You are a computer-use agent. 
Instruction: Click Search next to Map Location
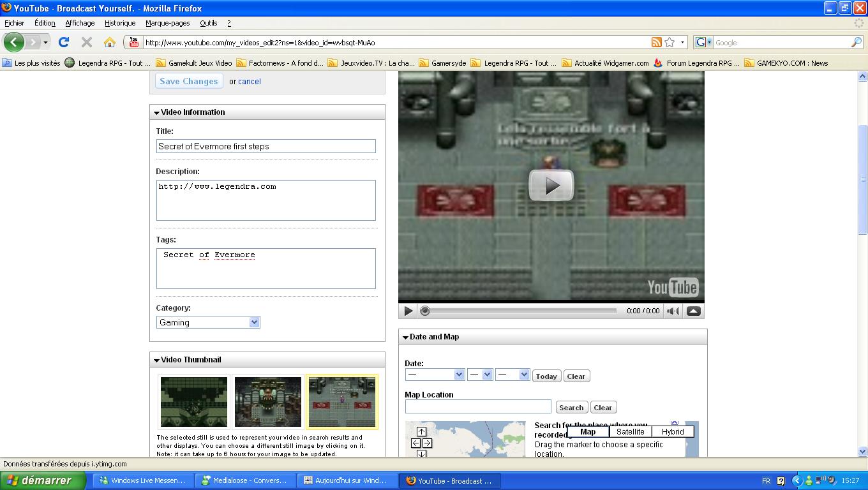pyautogui.click(x=571, y=407)
